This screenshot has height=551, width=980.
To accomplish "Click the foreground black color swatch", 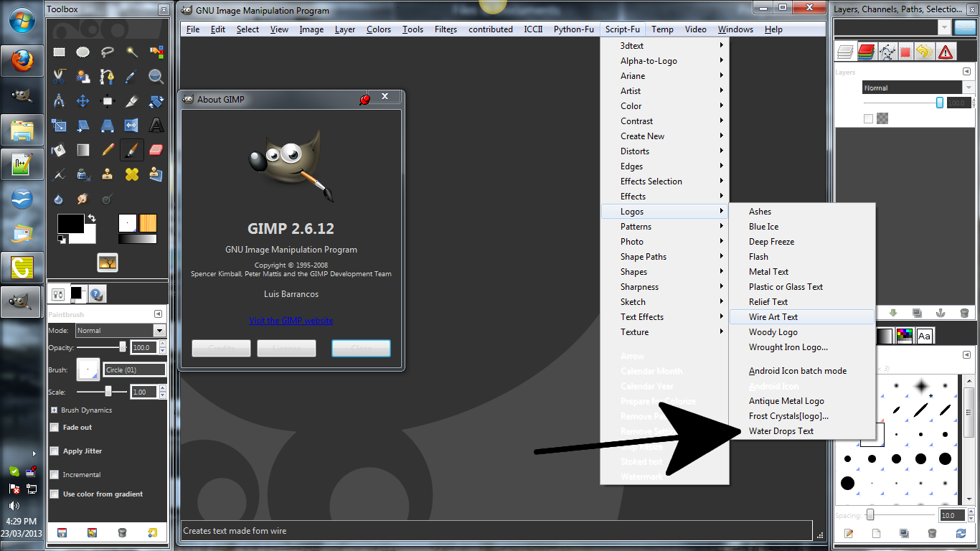I will click(x=70, y=225).
